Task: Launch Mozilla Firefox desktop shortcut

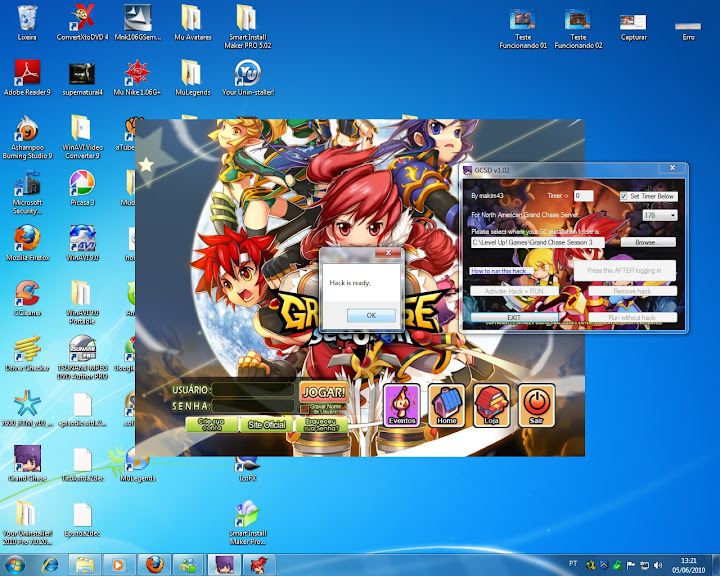Action: coord(27,243)
